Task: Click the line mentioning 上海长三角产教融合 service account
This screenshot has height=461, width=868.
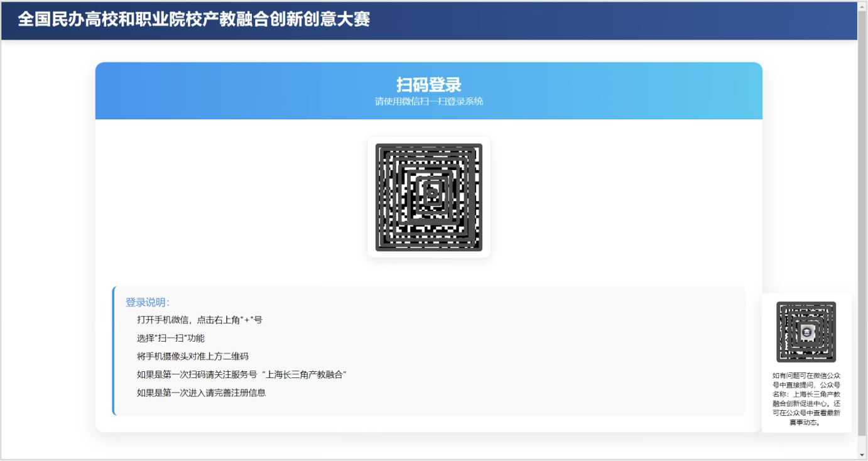Action: pyautogui.click(x=242, y=374)
